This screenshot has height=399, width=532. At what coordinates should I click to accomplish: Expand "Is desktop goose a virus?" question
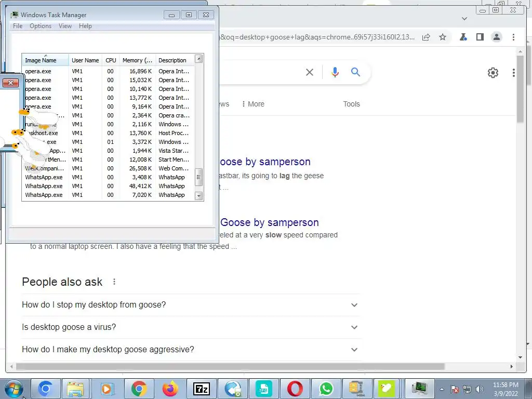point(191,327)
